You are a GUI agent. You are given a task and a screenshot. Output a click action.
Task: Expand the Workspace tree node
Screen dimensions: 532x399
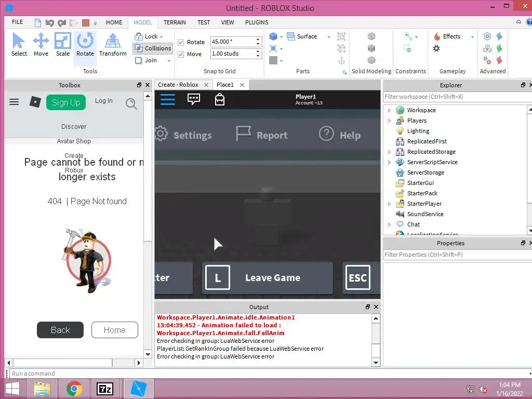389,110
